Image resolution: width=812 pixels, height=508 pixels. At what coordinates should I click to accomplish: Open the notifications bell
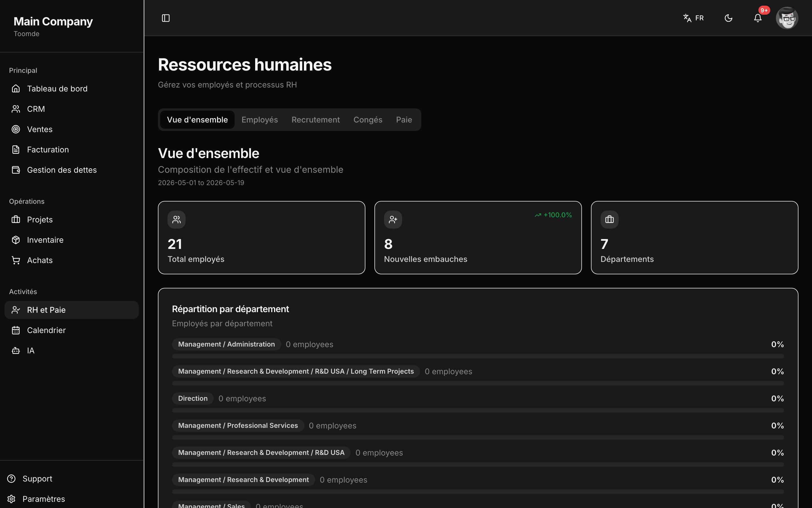pyautogui.click(x=758, y=18)
